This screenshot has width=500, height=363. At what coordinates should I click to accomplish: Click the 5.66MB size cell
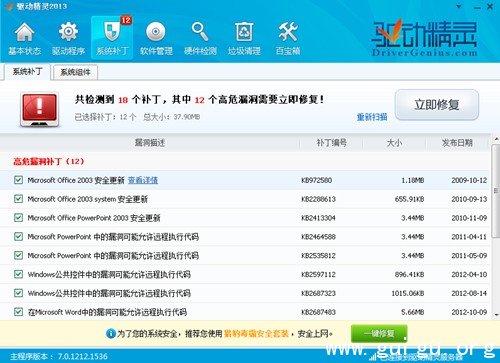coord(413,312)
